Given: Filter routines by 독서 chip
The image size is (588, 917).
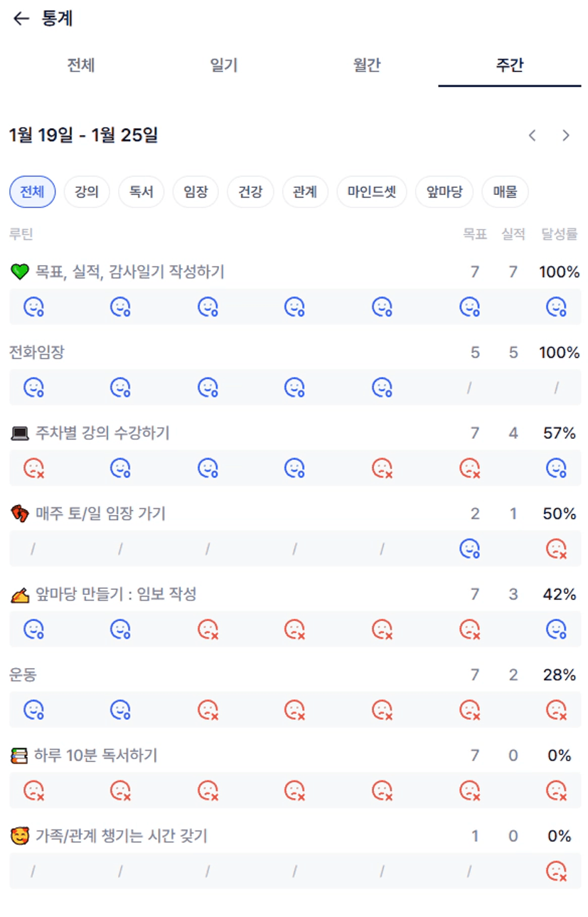Looking at the screenshot, I should tap(141, 192).
